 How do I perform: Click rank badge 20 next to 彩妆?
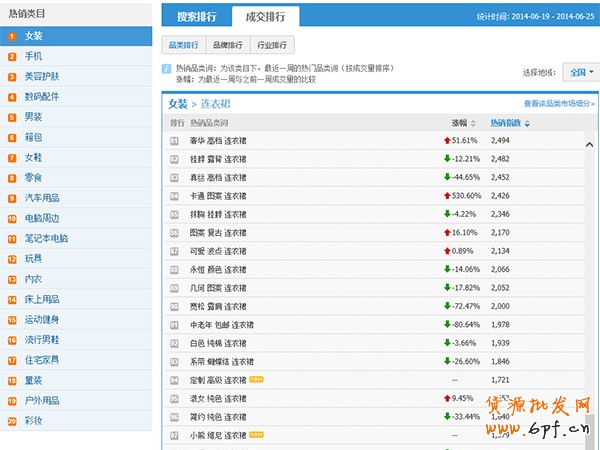[12, 422]
